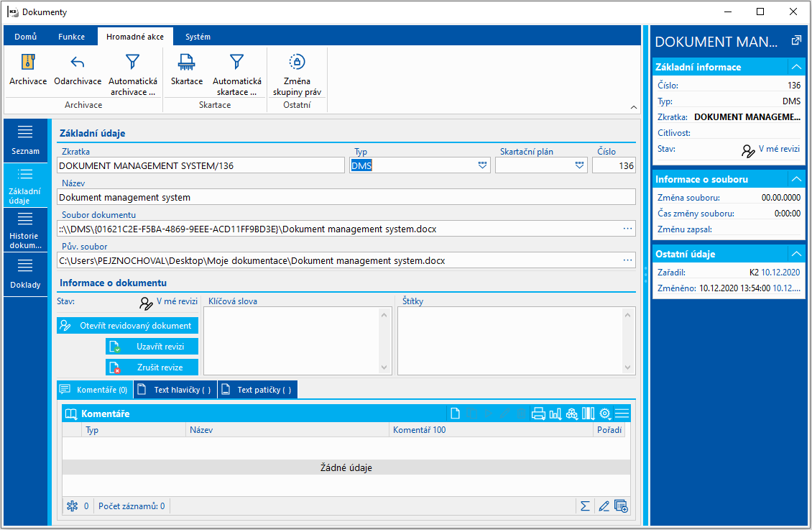The width and height of the screenshot is (812, 530).
Task: Click the cubes icon in Komentáře toolbar
Action: 572,414
